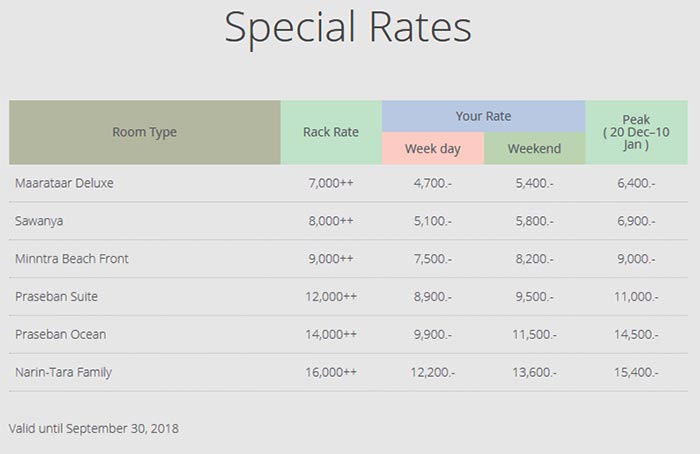Click the Your Rate header cell
Screen dimensions: 700x454
(483, 116)
